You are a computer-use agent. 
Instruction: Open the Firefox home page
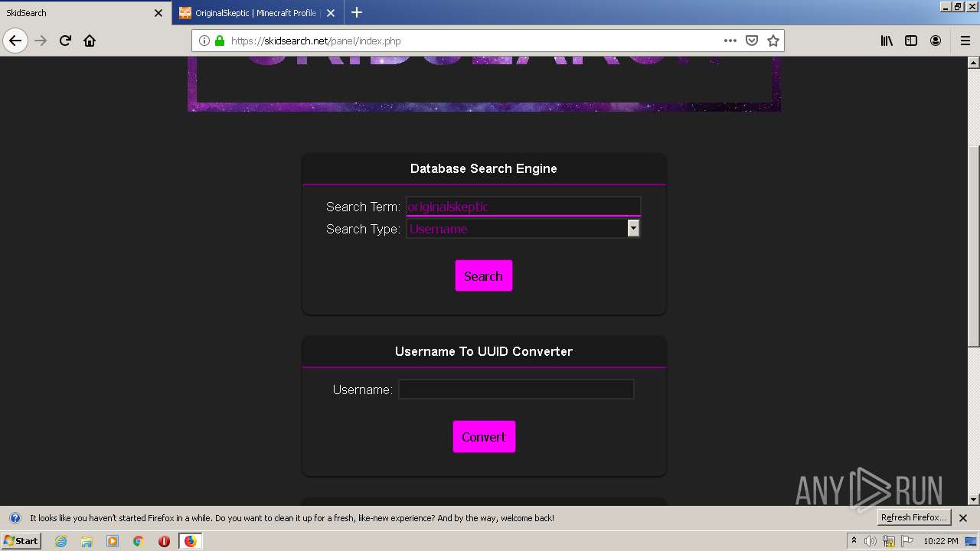pyautogui.click(x=90, y=41)
